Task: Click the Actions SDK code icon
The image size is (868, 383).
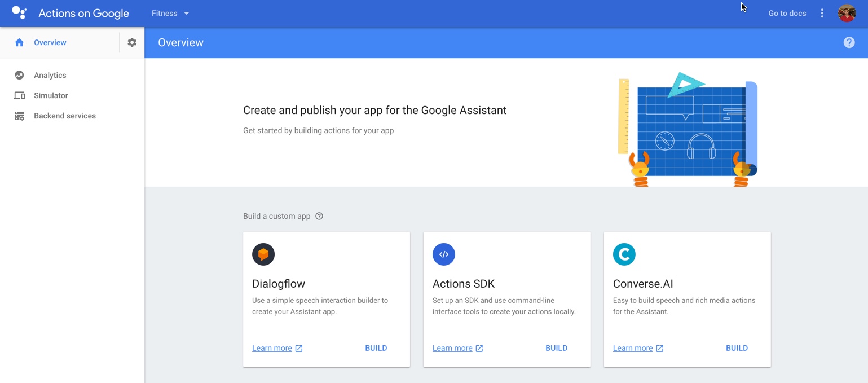Action: 444,254
